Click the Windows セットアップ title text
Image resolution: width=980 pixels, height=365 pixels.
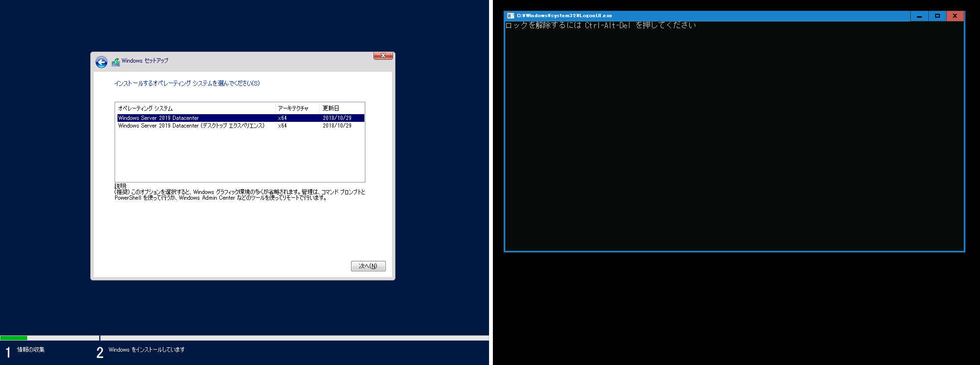click(145, 61)
